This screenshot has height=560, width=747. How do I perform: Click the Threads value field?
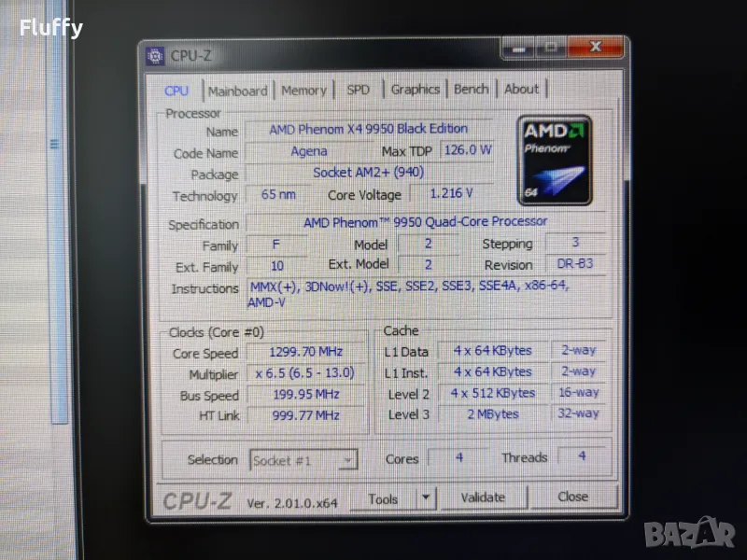point(582,456)
